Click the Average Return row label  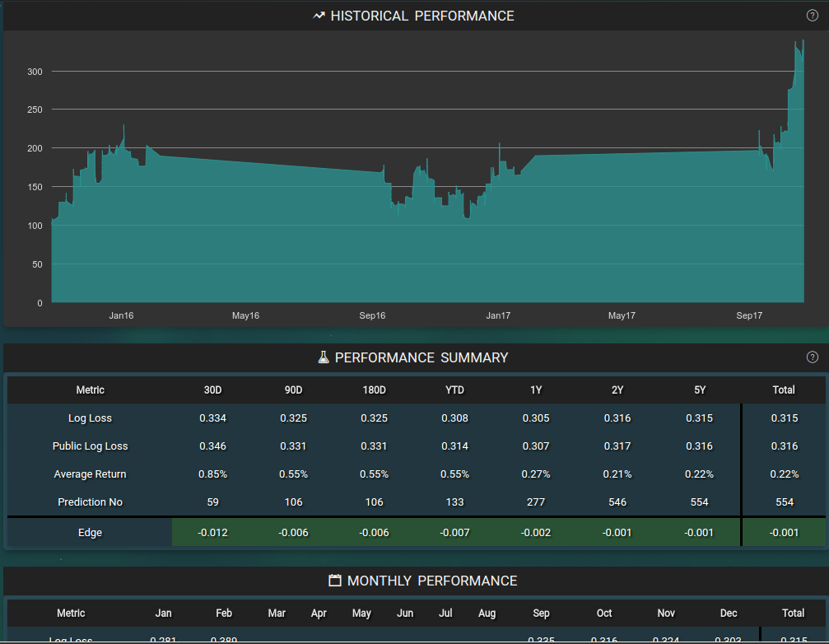[90, 474]
